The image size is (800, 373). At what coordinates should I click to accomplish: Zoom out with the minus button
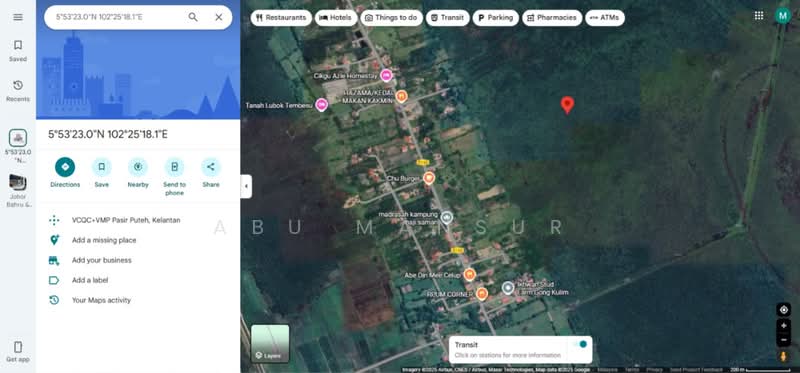coord(784,339)
